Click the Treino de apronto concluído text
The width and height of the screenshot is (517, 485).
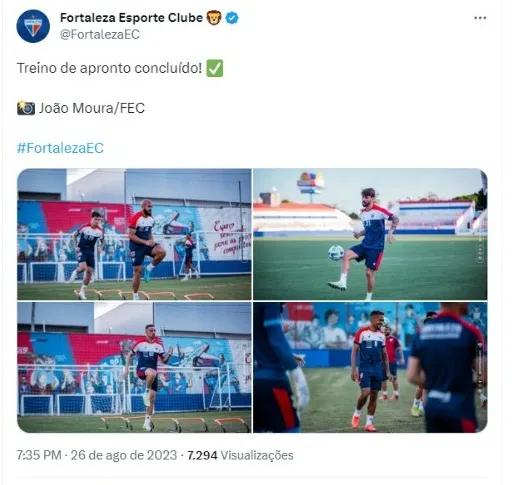[x=109, y=68]
